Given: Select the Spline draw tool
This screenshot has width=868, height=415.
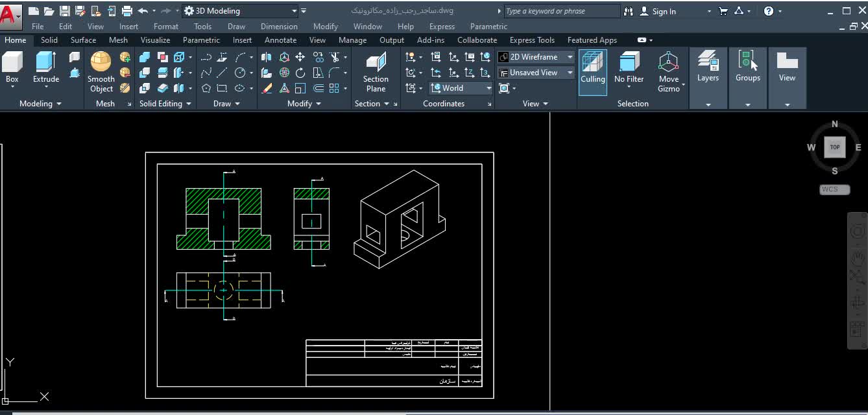Looking at the screenshot, I should point(206,73).
